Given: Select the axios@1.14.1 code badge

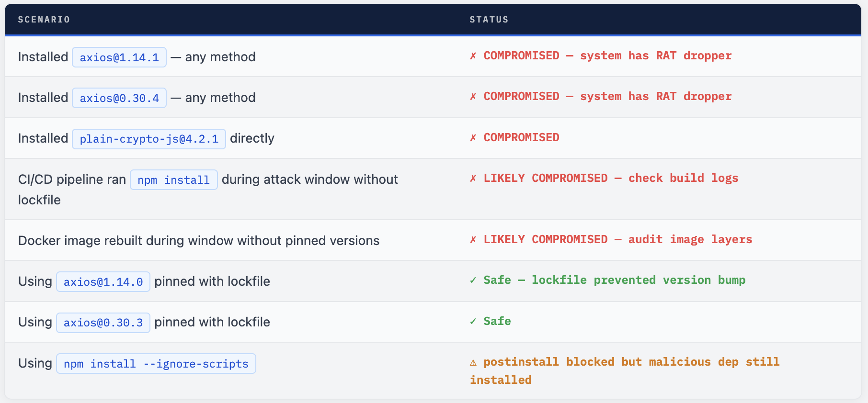Looking at the screenshot, I should coord(119,57).
